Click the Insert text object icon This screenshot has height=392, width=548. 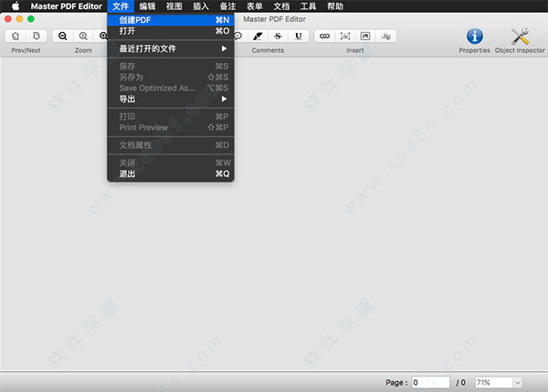[x=345, y=36]
